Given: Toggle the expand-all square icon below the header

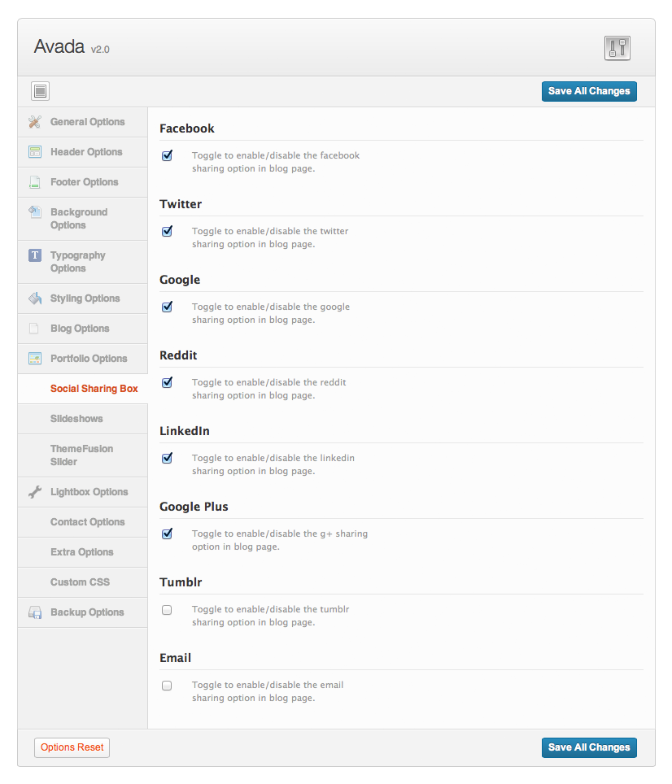Looking at the screenshot, I should [x=41, y=91].
